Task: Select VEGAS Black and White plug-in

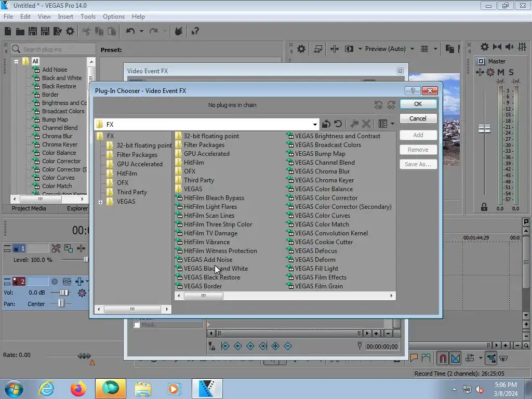Action: (x=216, y=269)
